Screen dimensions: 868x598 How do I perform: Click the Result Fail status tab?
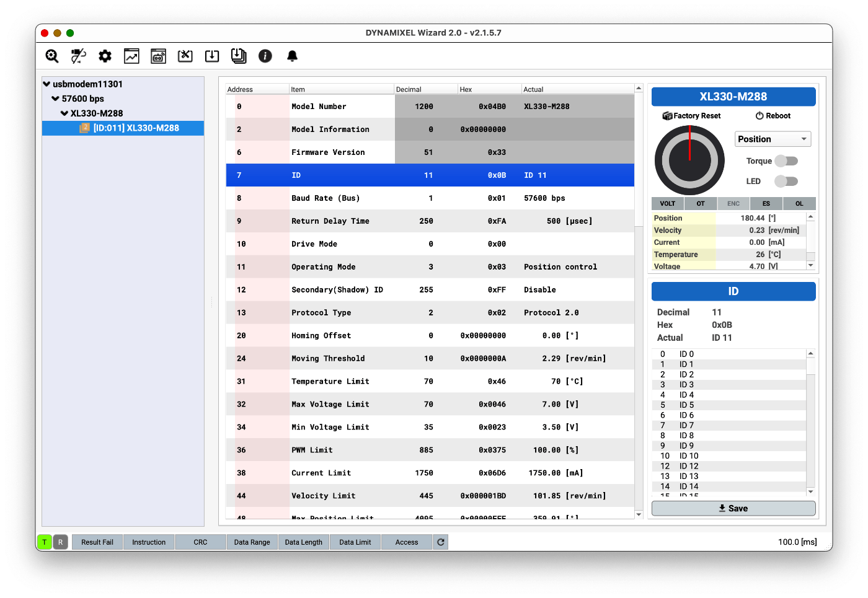[x=97, y=542]
